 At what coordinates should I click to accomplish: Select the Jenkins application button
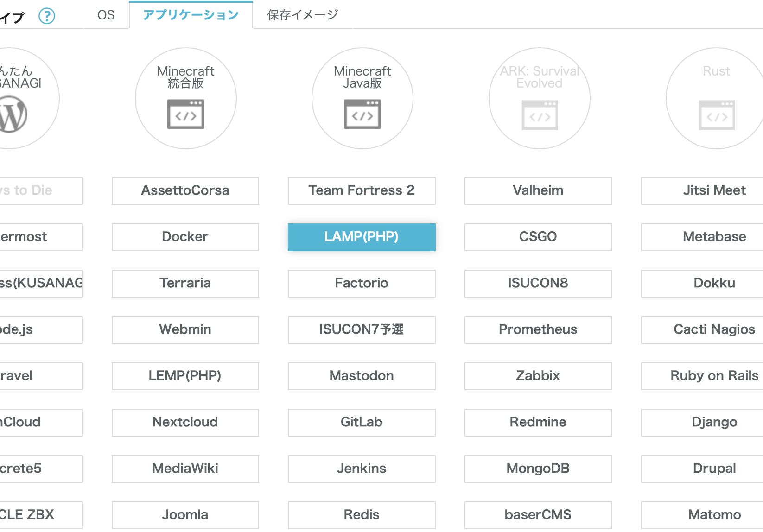coord(362,469)
